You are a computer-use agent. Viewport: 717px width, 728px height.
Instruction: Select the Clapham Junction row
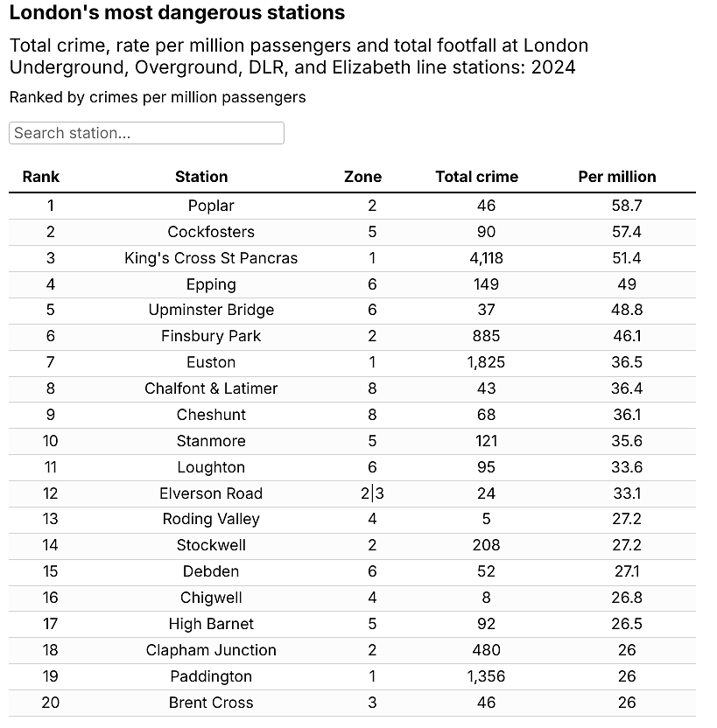(352, 650)
